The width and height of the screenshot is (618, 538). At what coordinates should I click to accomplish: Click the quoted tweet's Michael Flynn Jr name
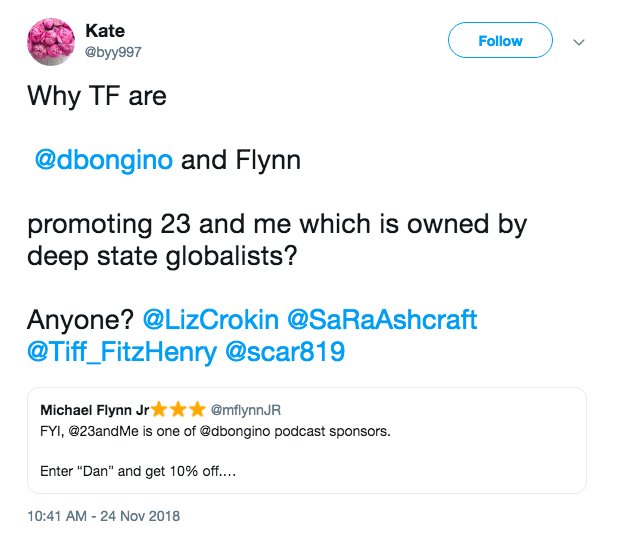point(94,409)
